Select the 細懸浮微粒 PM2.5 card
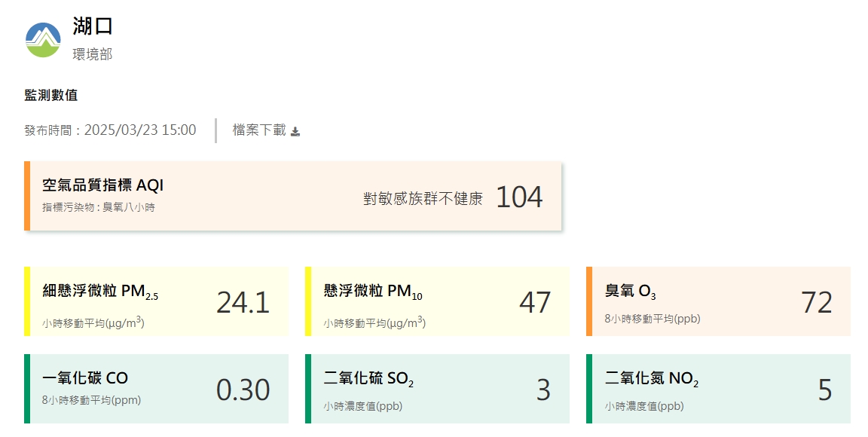Image resolution: width=868 pixels, height=437 pixels. click(157, 301)
